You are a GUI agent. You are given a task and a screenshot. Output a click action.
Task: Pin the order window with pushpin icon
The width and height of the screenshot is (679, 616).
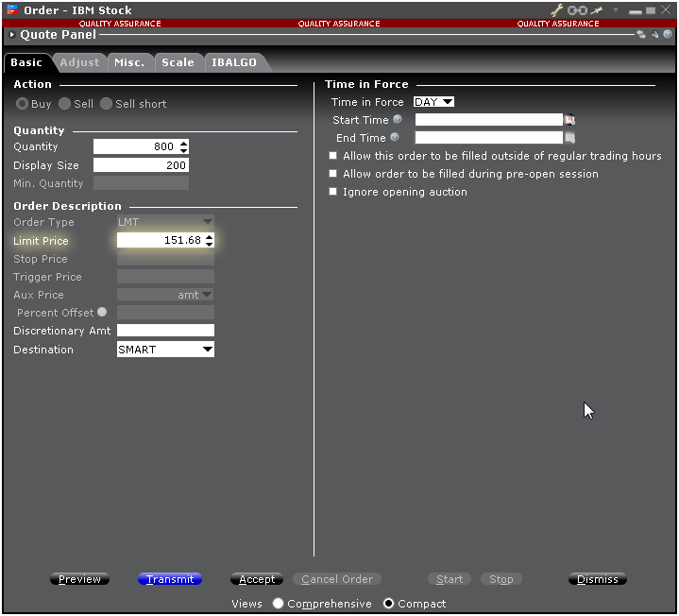click(597, 10)
